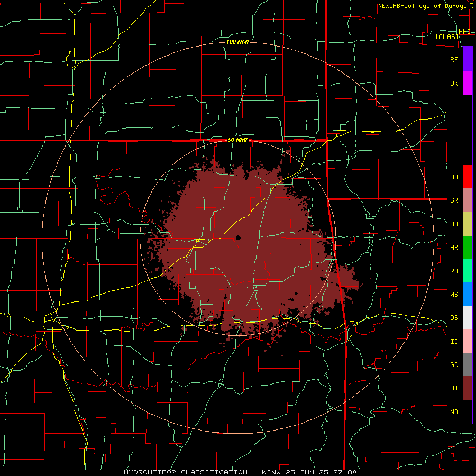Click the RA light green legend swatch

coord(467,271)
